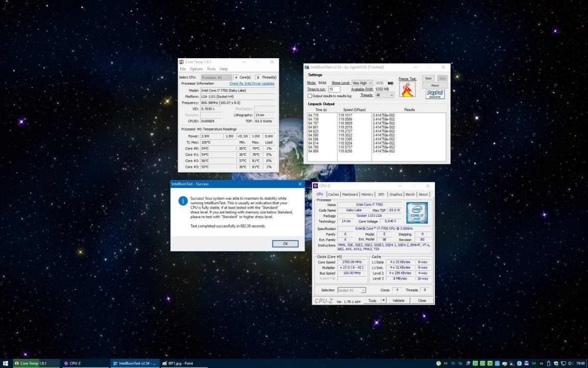This screenshot has height=368, width=588.
Task: Switch to the About tab in CPU-Z
Action: pyautogui.click(x=423, y=195)
